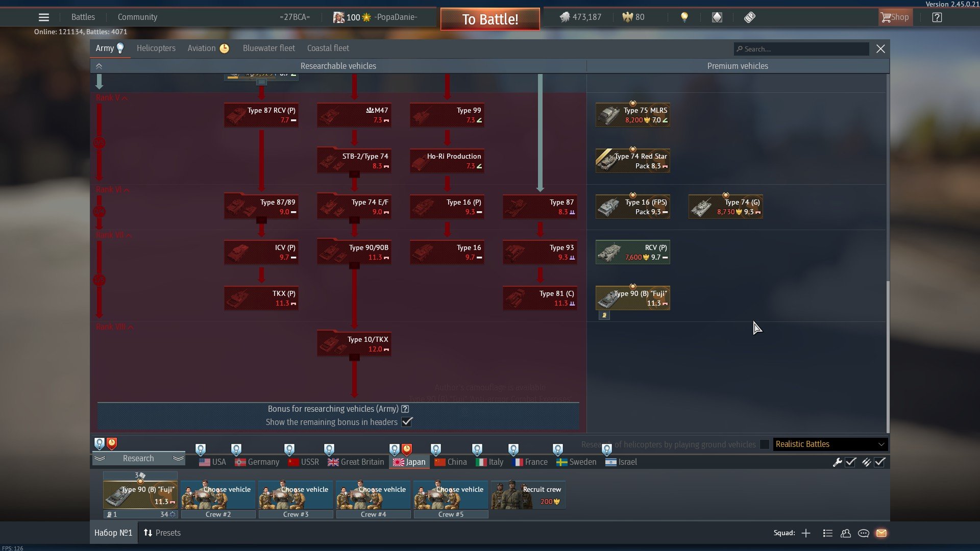The height and width of the screenshot is (551, 980).
Task: Open the Community menu
Action: point(137,17)
